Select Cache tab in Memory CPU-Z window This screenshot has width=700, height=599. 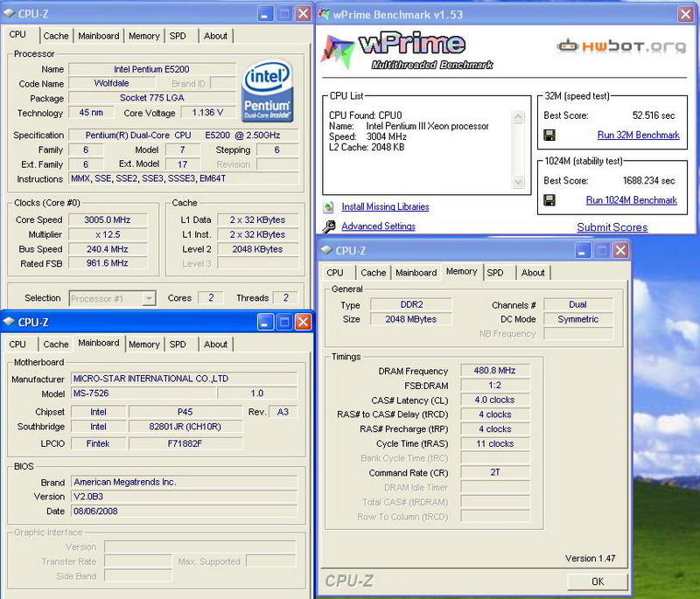(x=374, y=273)
